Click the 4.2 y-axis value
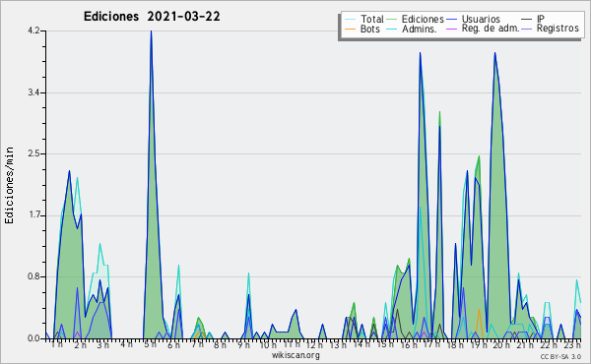The image size is (591, 364). click(33, 30)
